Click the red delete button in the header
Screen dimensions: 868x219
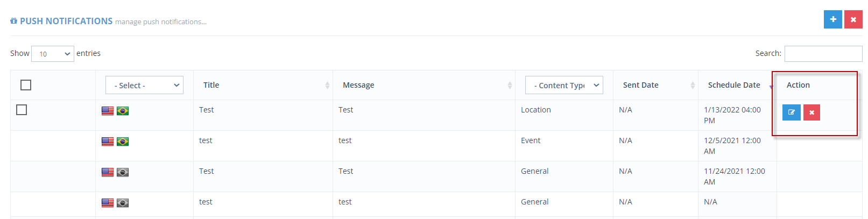point(853,19)
